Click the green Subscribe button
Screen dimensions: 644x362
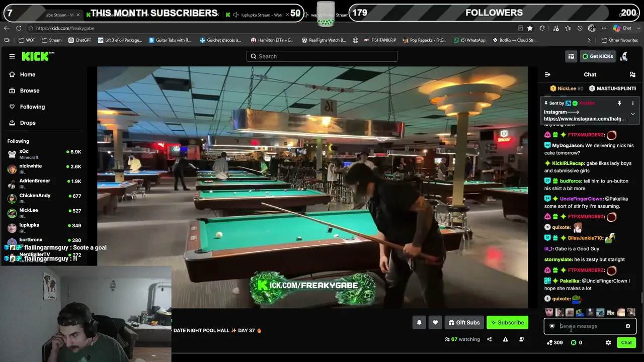pyautogui.click(x=507, y=323)
